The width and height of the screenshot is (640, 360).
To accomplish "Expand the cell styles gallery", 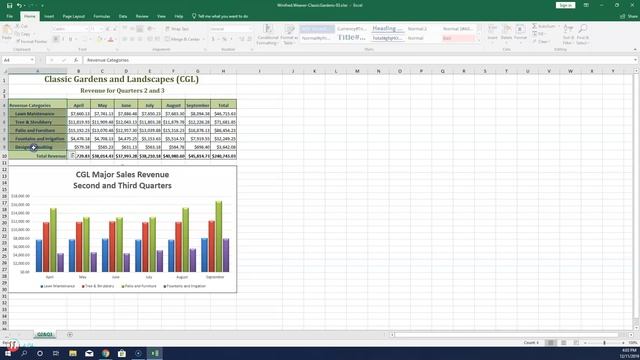I will [x=479, y=40].
